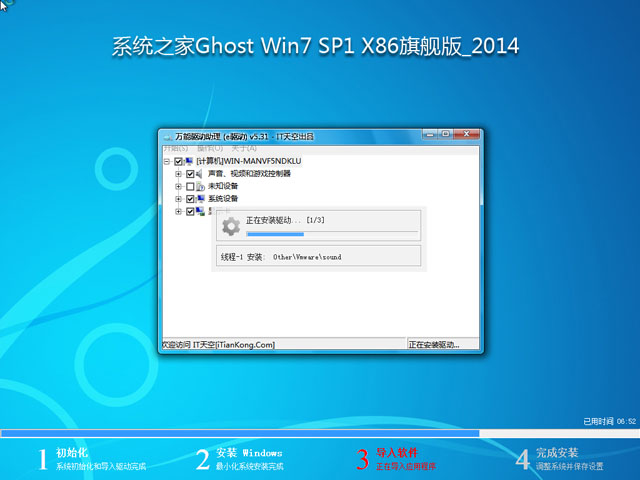Toggle the checkbox for [计算机]WIN-MANVF5NDKLU
Viewport: 640px width, 480px height.
pos(178,162)
